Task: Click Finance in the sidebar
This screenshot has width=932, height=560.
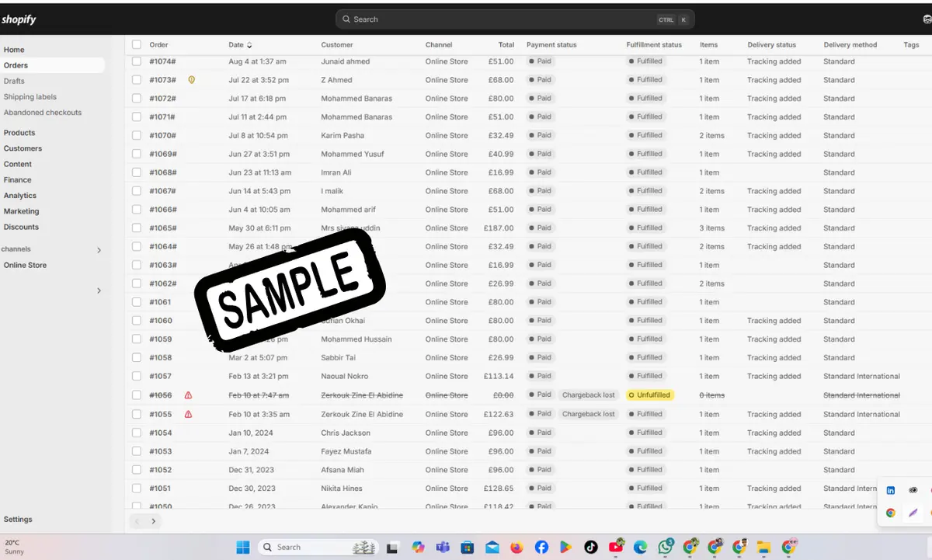Action: [x=17, y=179]
